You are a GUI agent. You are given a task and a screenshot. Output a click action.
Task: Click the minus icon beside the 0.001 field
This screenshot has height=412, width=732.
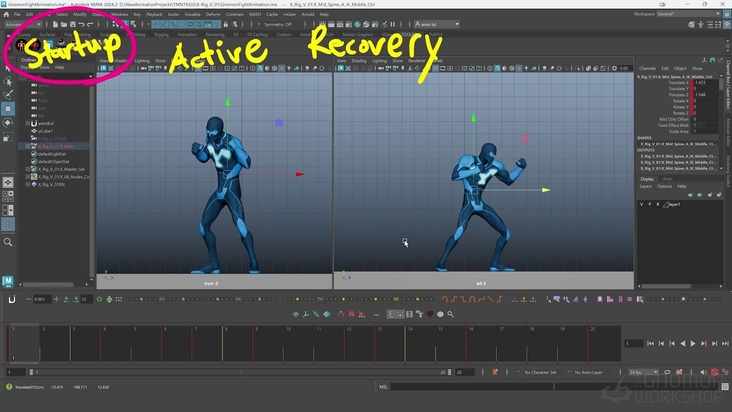pyautogui.click(x=28, y=299)
